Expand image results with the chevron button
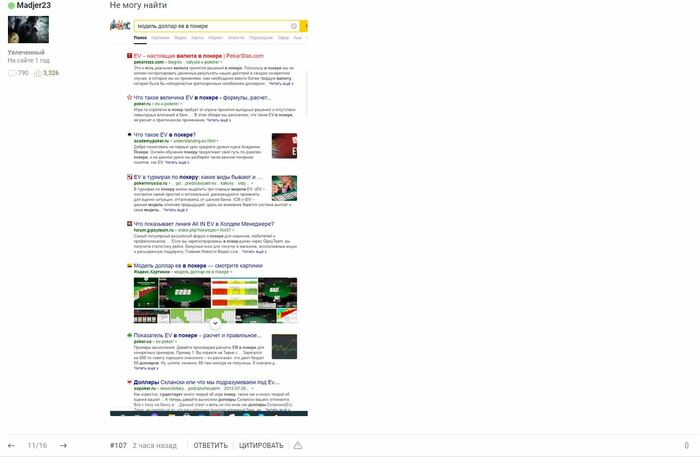Screen dimensions: 700x457 point(215,323)
